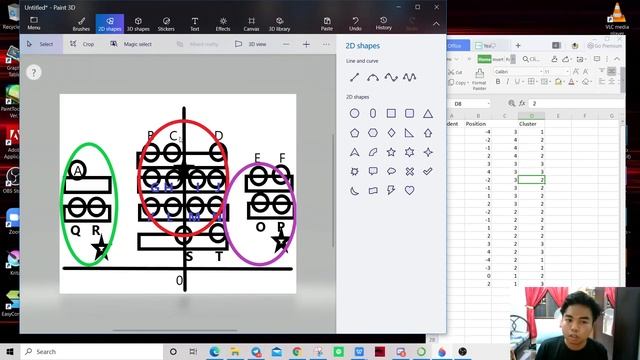Choose the Pentagon shape

354,133
